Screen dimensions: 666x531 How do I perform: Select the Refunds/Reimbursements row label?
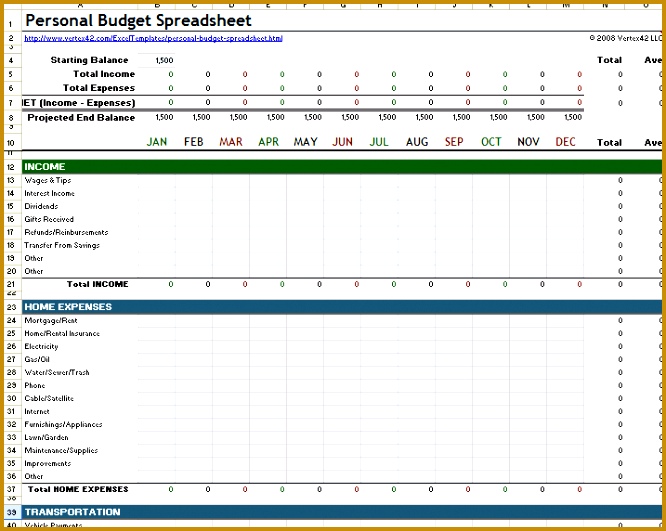pyautogui.click(x=66, y=232)
